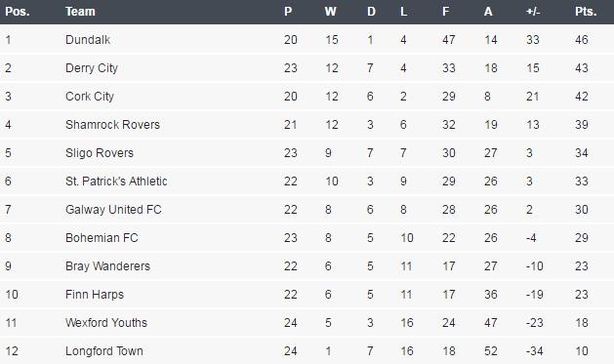Sort by the F goals-for header
Viewport: 614px width, 364px height.
point(446,11)
